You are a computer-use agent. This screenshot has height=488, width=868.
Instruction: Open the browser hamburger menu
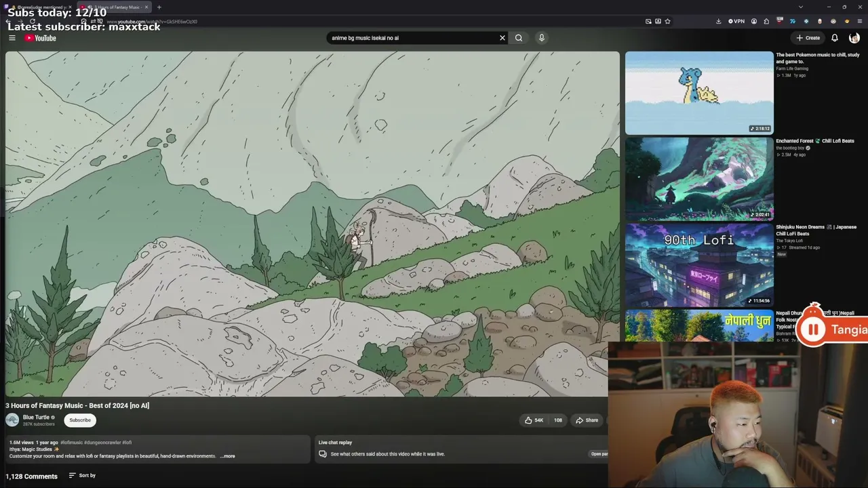click(x=860, y=21)
